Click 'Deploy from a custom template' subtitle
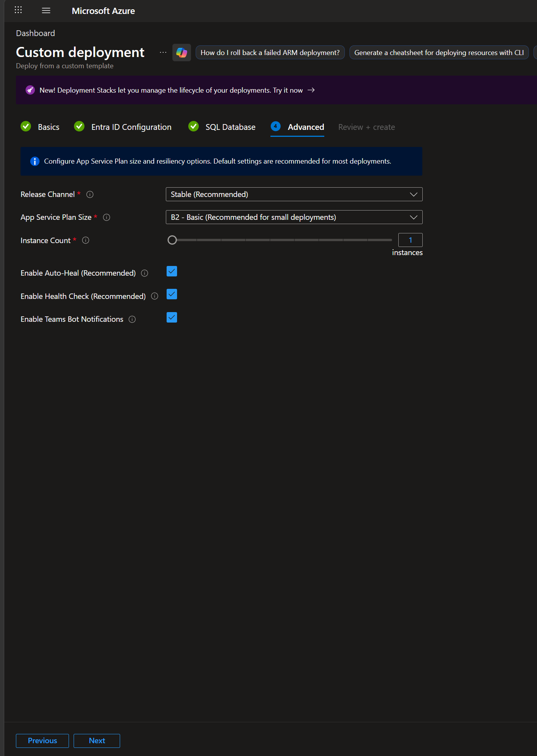 pos(65,66)
